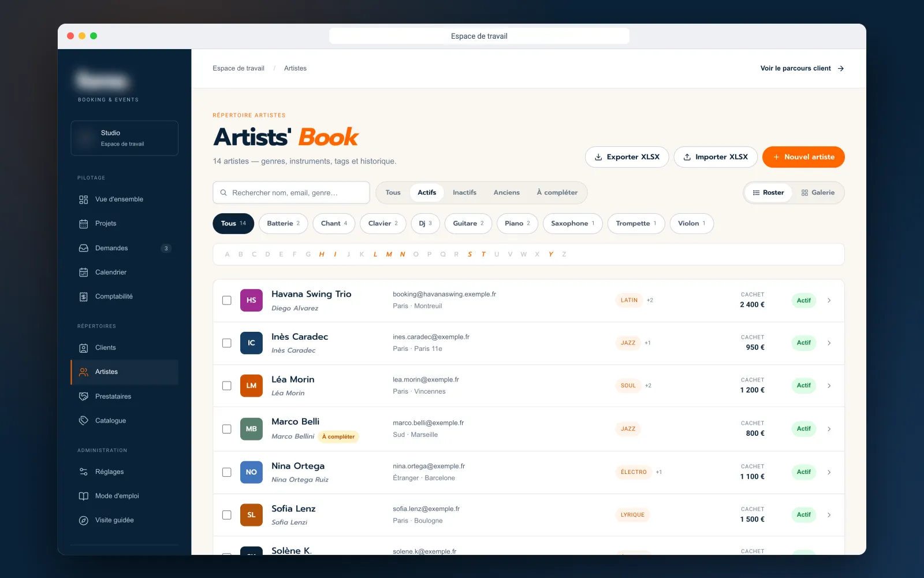
Task: Filter by Saxophone instrument chip
Action: pyautogui.click(x=572, y=224)
